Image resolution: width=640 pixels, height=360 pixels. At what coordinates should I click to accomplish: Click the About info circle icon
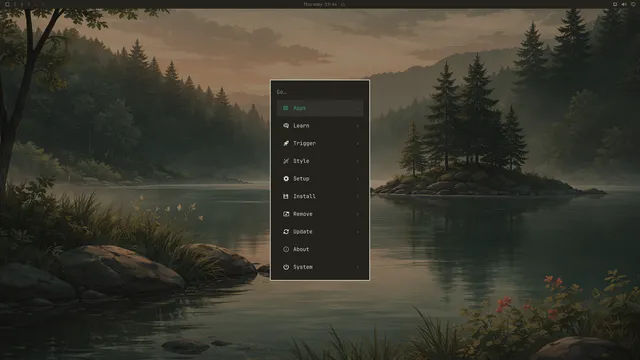coord(286,249)
